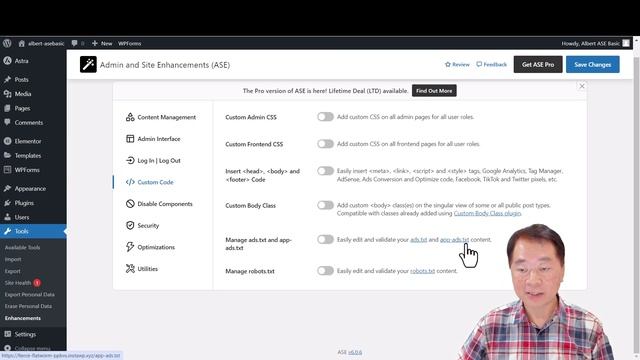Open Enhancements under Tools
Screen dimensions: 640x360
(23, 318)
